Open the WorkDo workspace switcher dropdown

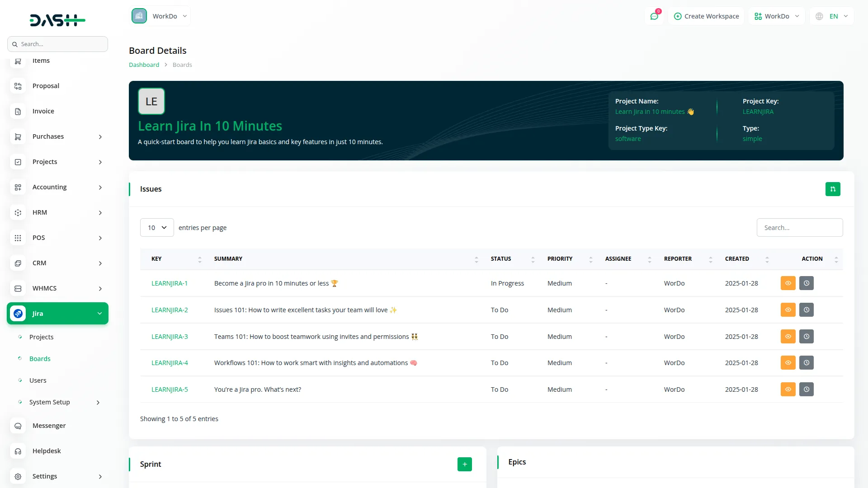(160, 16)
